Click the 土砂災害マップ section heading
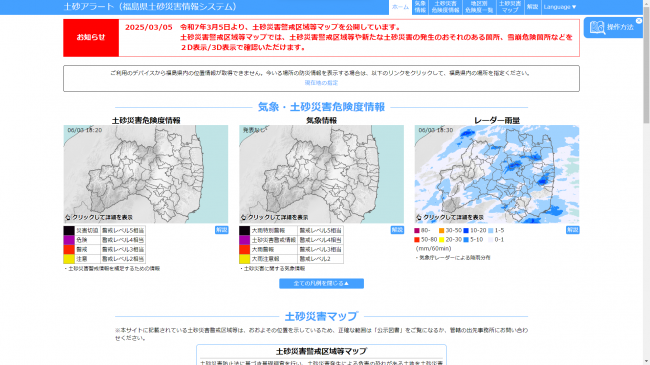The image size is (650, 365). 321,316
